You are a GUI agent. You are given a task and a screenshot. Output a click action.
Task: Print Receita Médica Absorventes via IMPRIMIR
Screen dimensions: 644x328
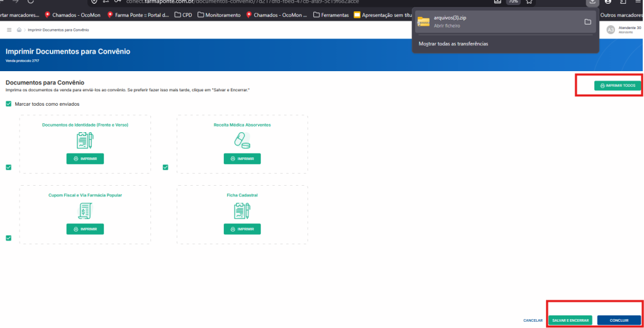pyautogui.click(x=242, y=159)
